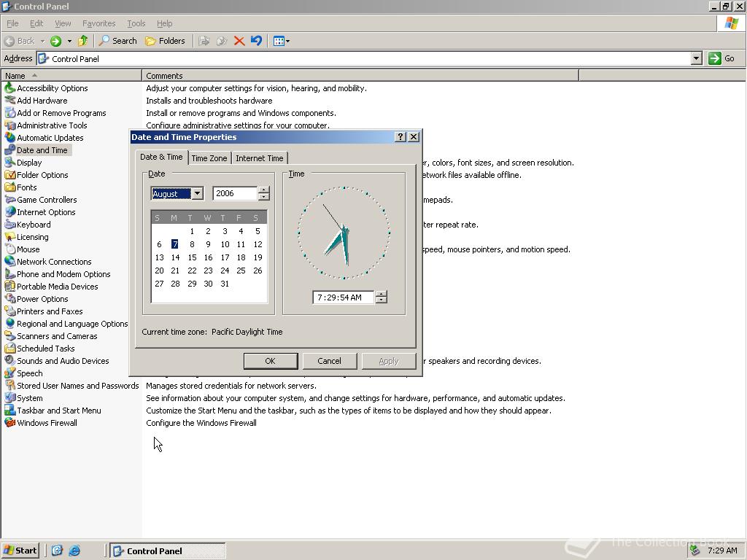Select the Printers and Faxes icon
This screenshot has width=747, height=560.
[10, 311]
